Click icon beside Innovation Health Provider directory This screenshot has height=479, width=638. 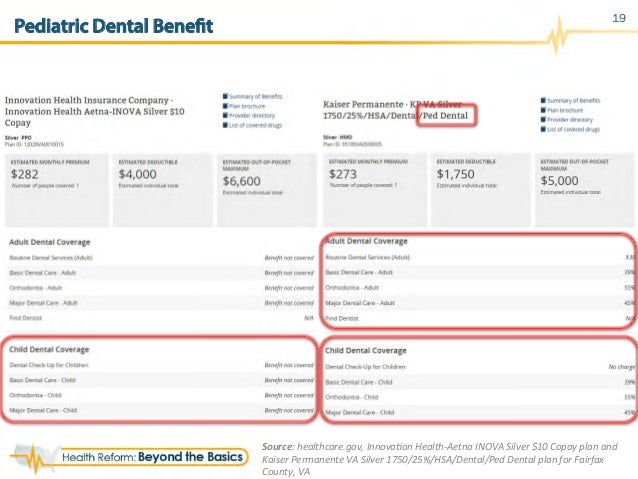[225, 116]
